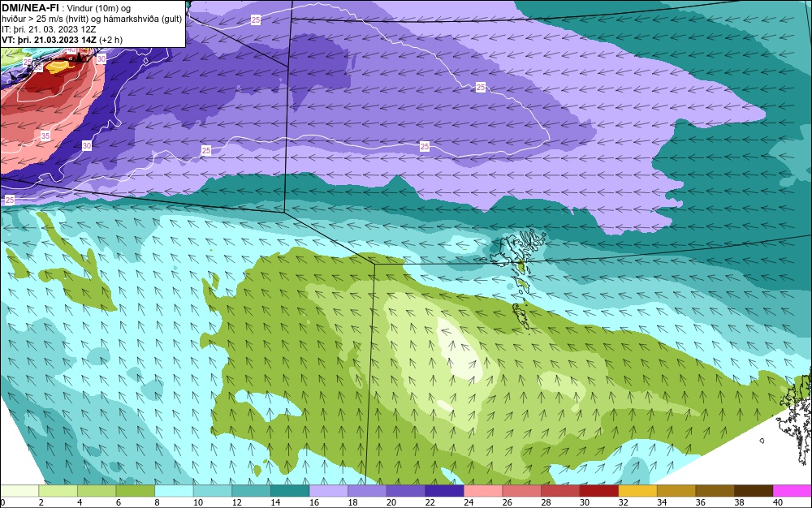Choose the 34–36 m/s dark gold legend swatch

point(676,491)
